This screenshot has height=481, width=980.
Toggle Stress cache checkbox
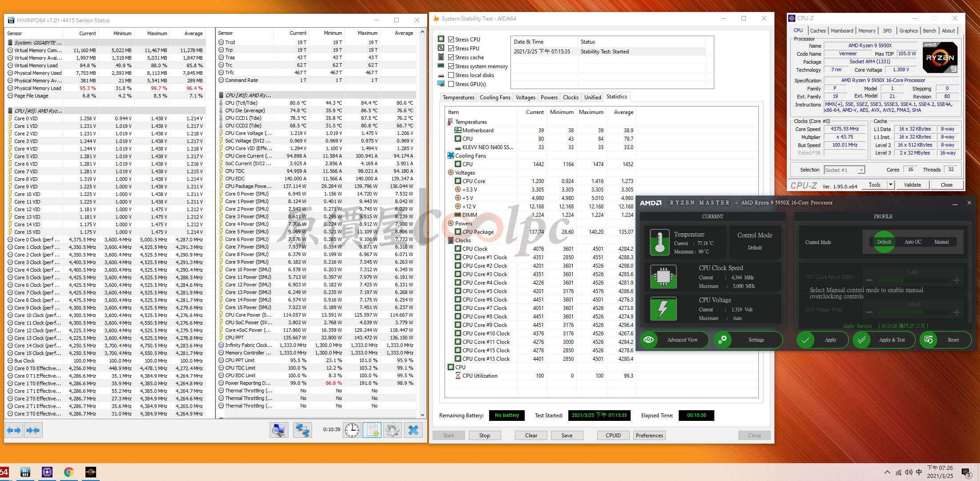(x=451, y=57)
